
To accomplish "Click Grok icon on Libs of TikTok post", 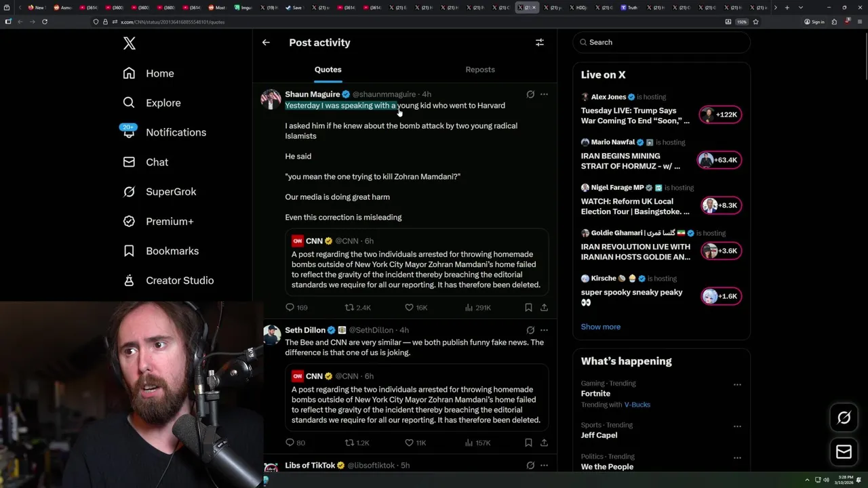I will click(x=530, y=466).
